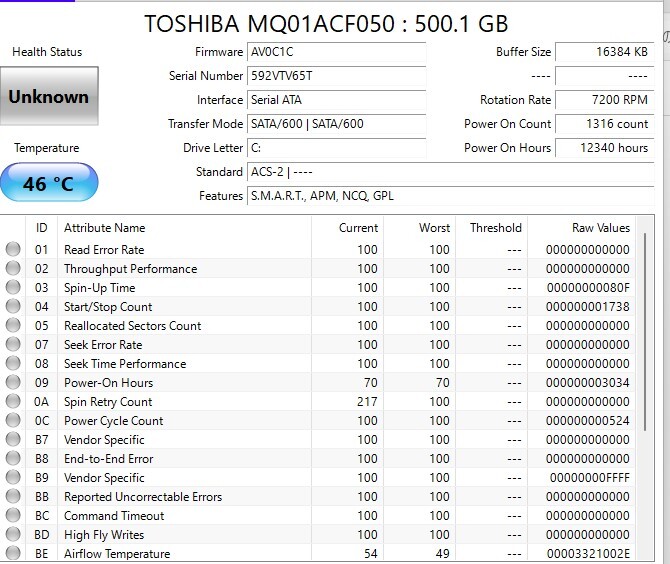Click status circle for Start/Stop Count

(x=13, y=306)
